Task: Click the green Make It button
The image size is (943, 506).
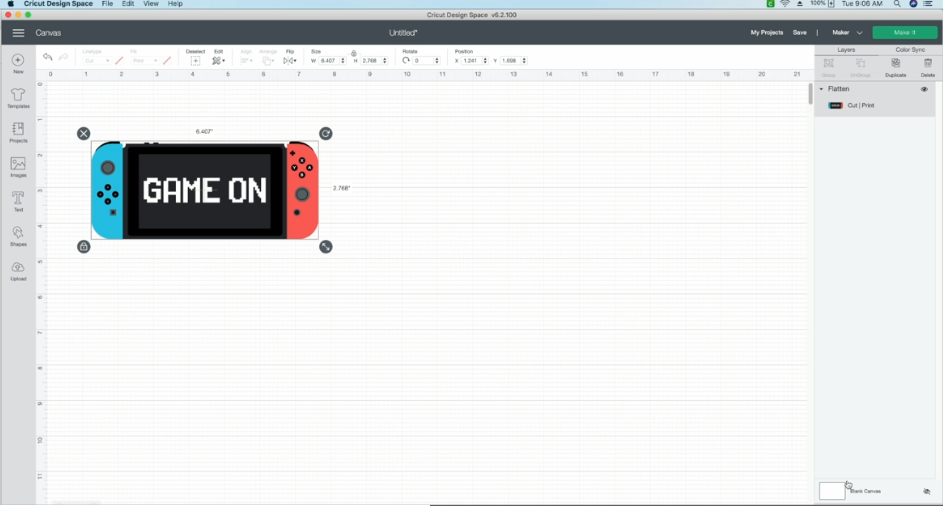Action: [x=905, y=32]
